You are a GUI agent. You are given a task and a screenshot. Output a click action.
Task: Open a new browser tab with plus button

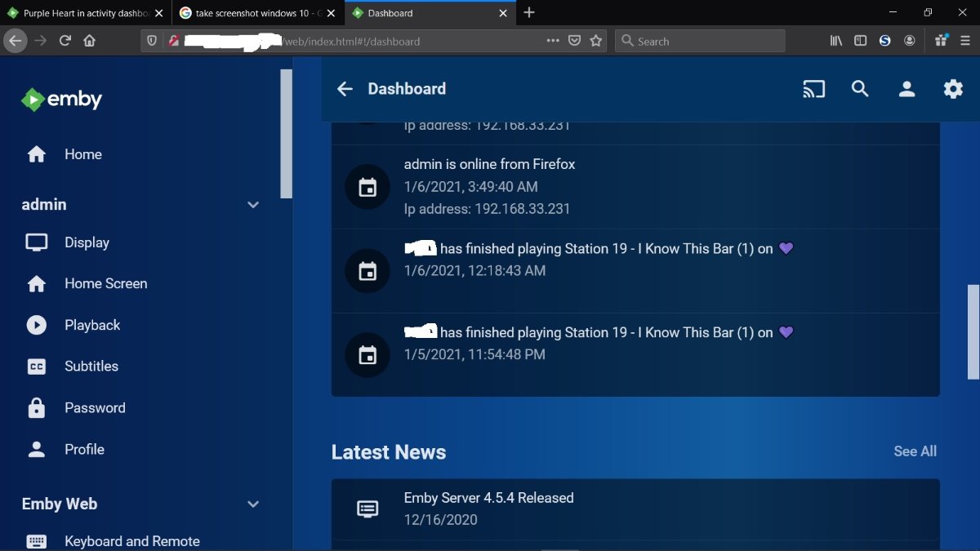coord(529,12)
